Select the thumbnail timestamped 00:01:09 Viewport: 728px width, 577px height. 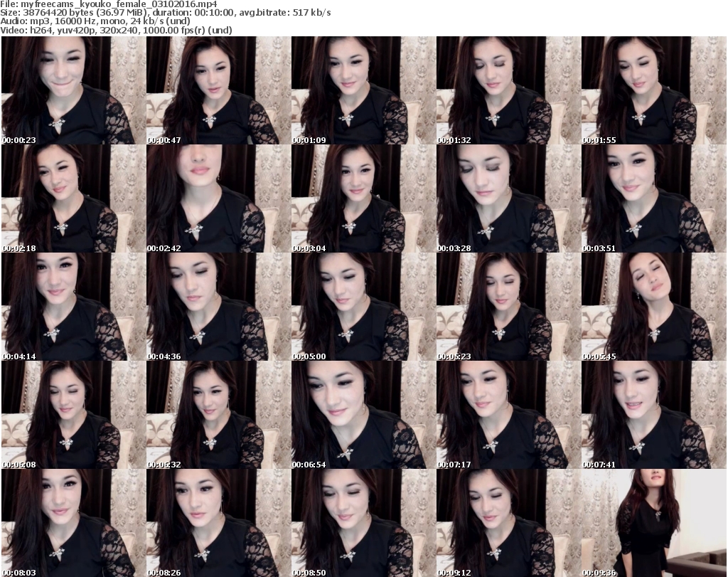coord(363,90)
